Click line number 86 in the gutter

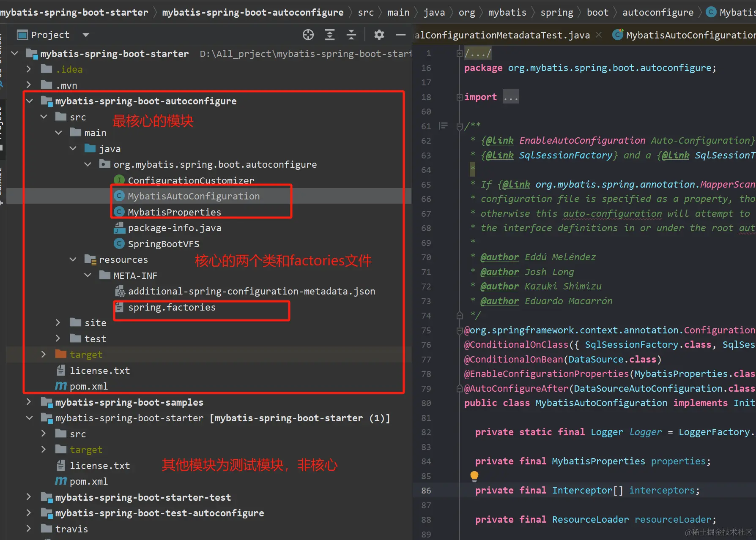426,491
